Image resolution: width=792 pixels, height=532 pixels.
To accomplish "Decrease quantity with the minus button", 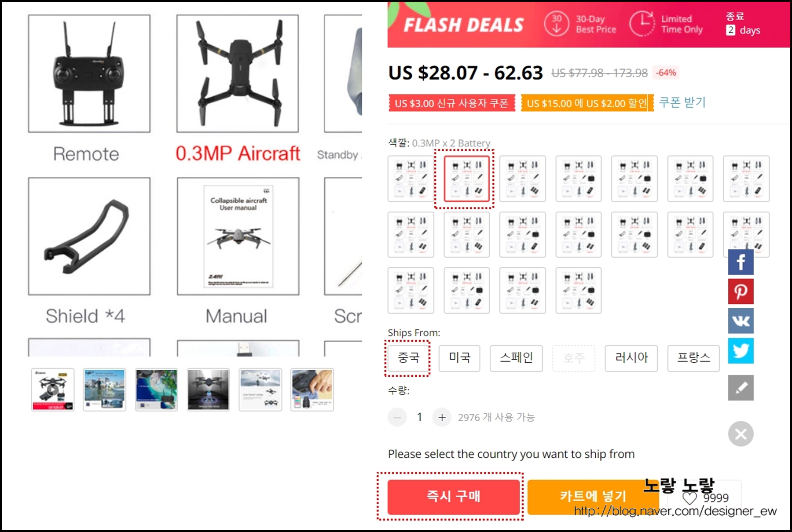I will point(397,417).
